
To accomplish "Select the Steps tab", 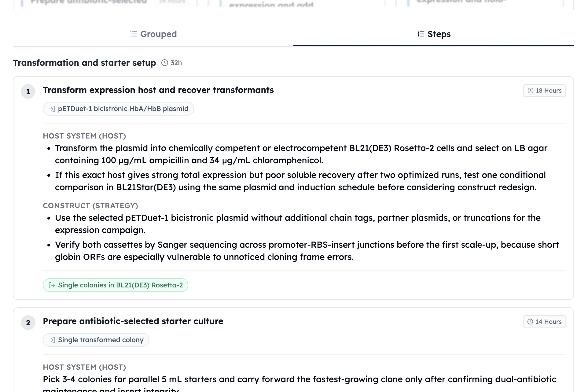I will [434, 34].
